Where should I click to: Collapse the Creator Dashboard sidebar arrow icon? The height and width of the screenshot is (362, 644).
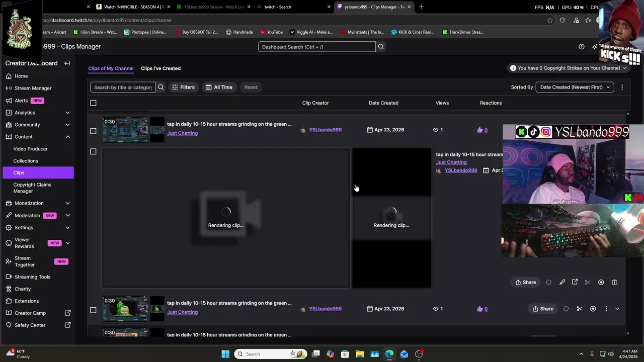click(67, 63)
